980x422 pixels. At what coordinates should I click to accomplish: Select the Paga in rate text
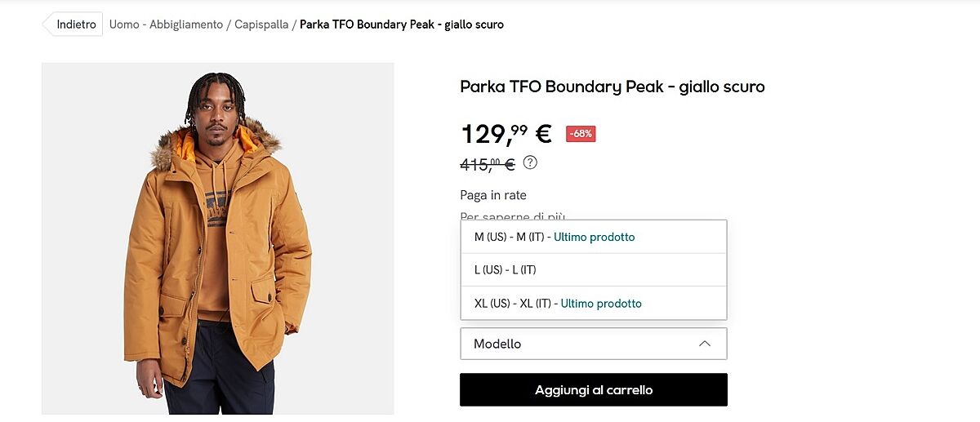[x=493, y=195]
